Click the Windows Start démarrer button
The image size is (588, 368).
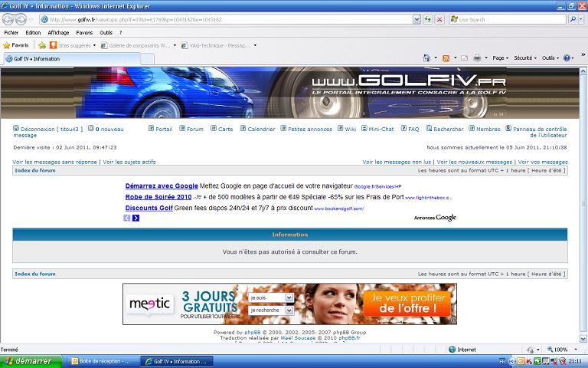[x=31, y=361]
